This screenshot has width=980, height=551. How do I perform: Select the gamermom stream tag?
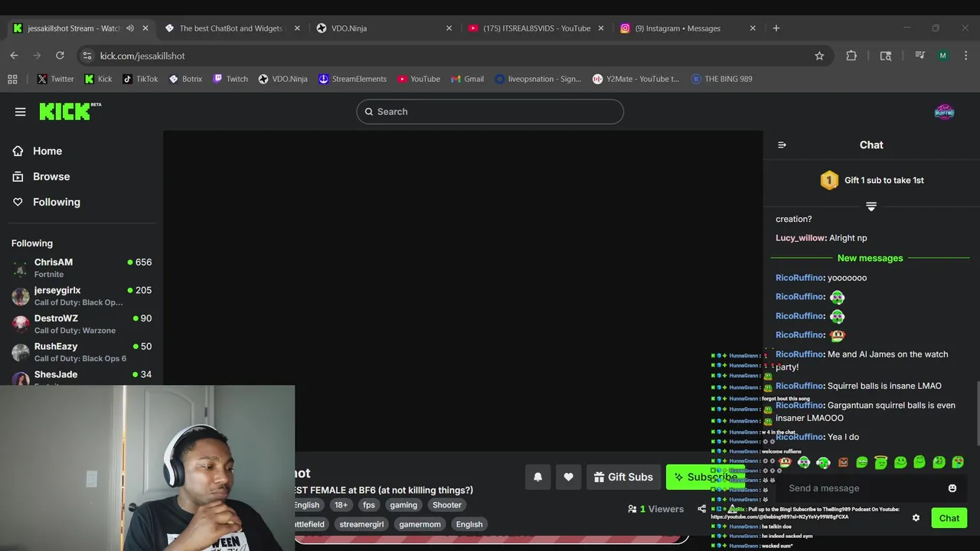[x=420, y=524]
